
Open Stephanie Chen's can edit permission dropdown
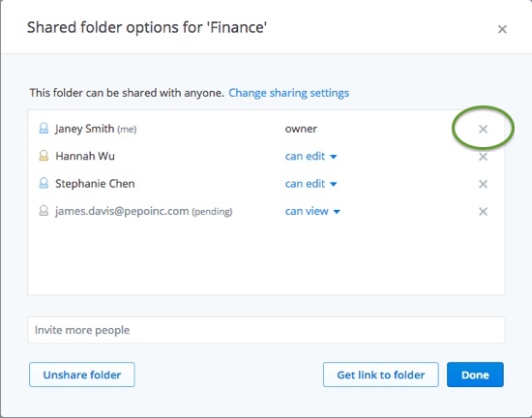pos(310,184)
